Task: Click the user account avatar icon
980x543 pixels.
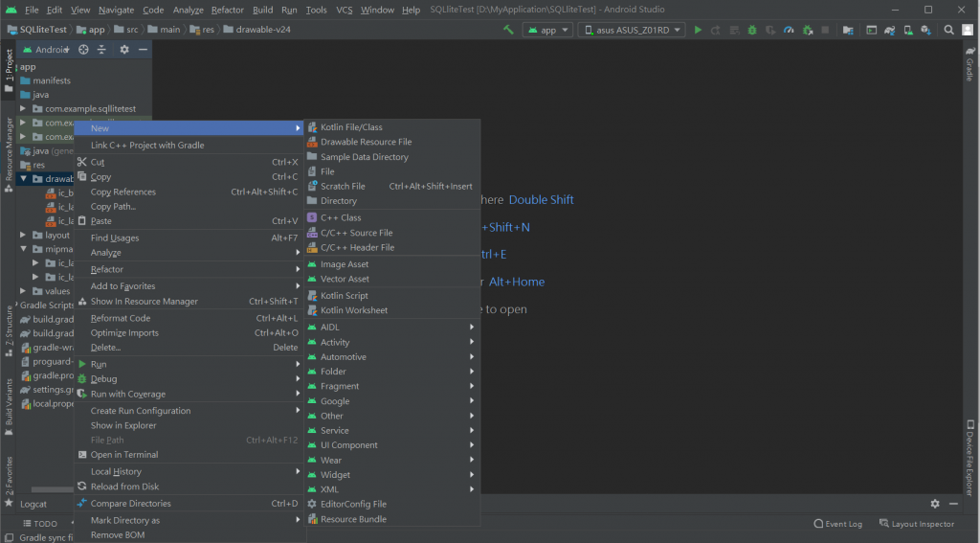Action: coord(968,30)
